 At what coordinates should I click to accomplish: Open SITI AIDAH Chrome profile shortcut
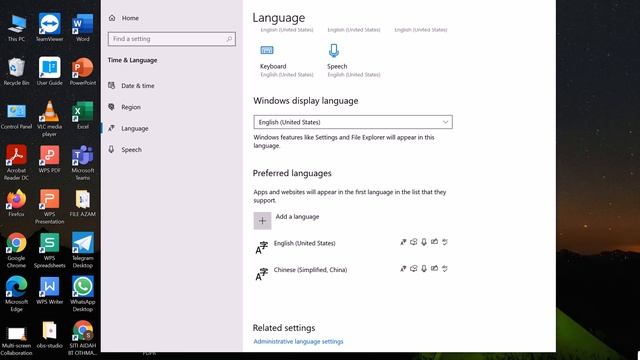tap(82, 338)
